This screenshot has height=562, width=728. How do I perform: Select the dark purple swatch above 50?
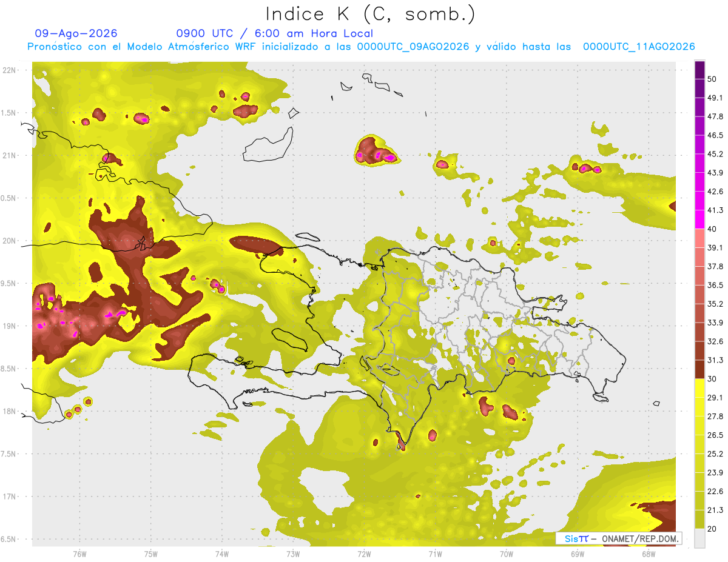tap(700, 70)
